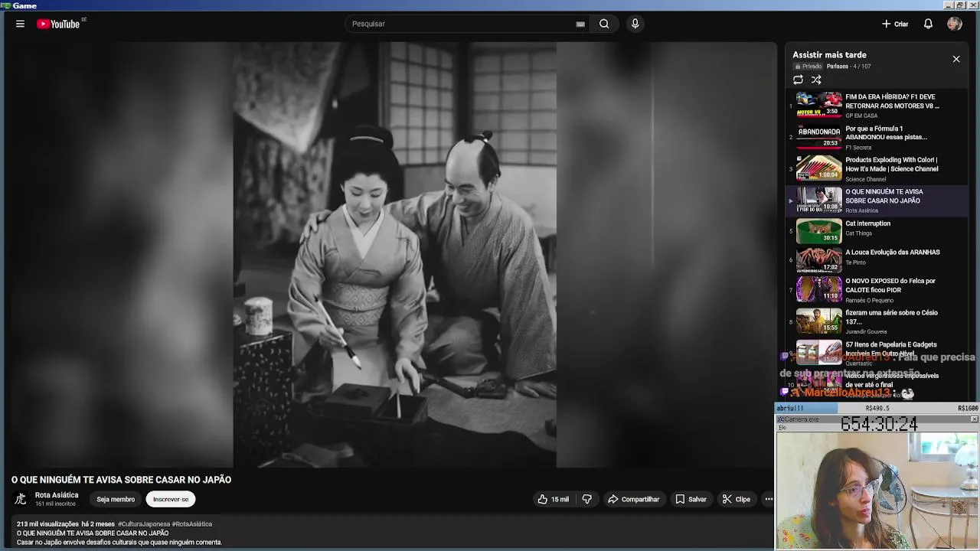980x551 pixels.
Task: Click the Jurandir Gouveia channel name
Action: (x=866, y=331)
